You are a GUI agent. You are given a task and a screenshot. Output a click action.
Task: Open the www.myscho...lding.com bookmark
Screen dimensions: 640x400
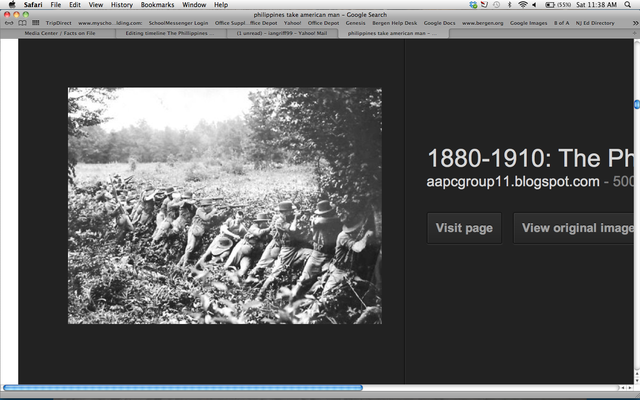pos(110,23)
